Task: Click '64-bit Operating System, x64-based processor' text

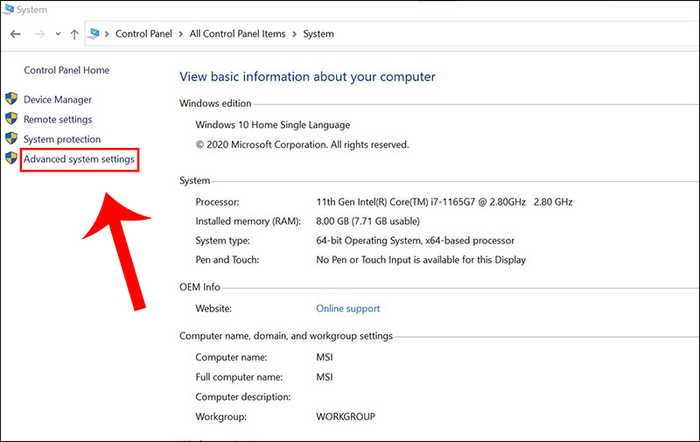Action: [x=415, y=241]
